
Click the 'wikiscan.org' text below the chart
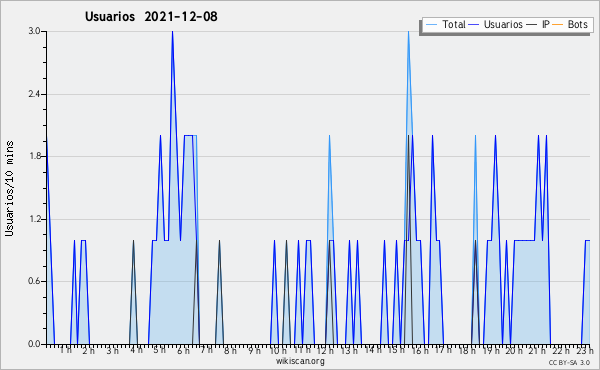click(x=300, y=361)
